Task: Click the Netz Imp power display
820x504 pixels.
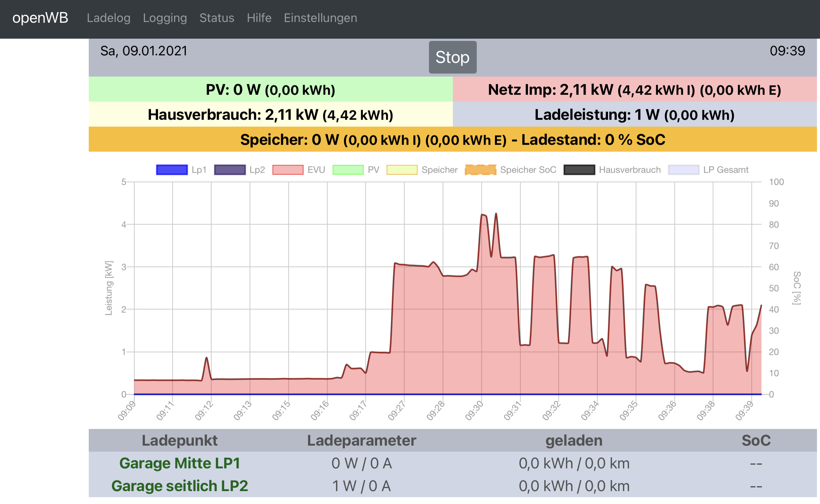Action: tap(634, 89)
